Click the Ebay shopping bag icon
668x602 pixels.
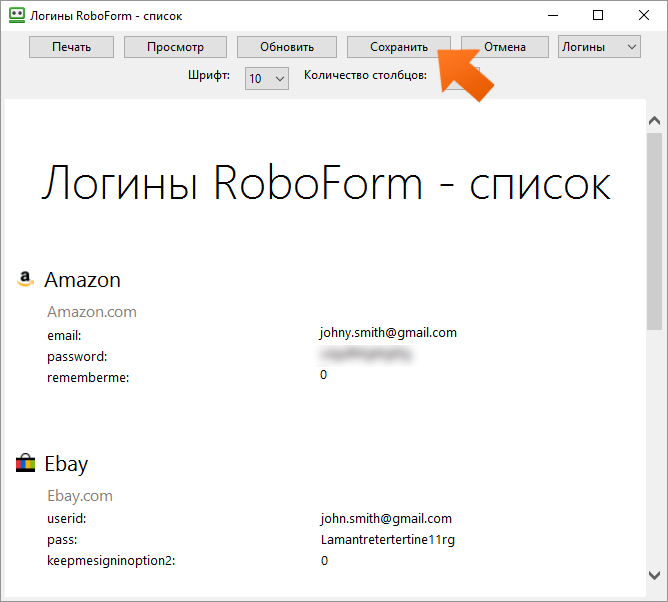pyautogui.click(x=25, y=463)
